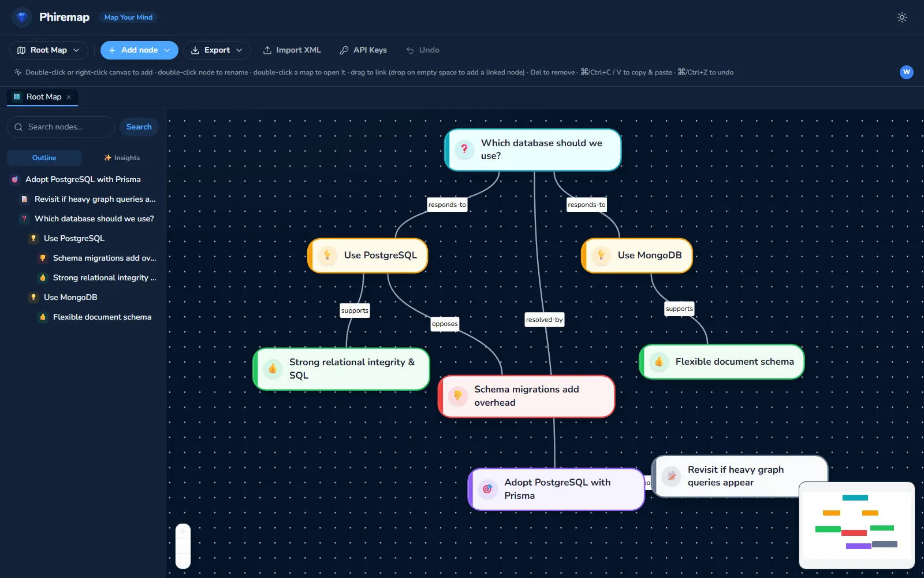Click lightbulb icon on Use PostgreSQL node
The width and height of the screenshot is (924, 578).
coord(327,255)
